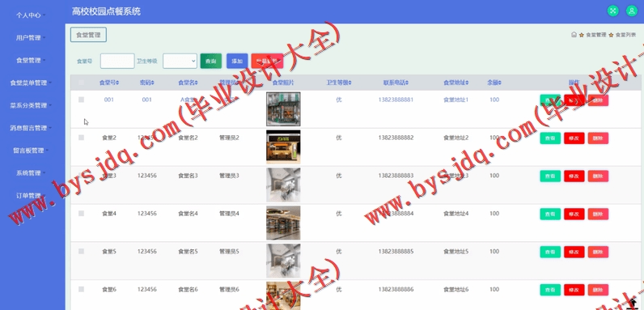Click 修改 button for 食堂2 row
The height and width of the screenshot is (310, 644).
tap(574, 138)
